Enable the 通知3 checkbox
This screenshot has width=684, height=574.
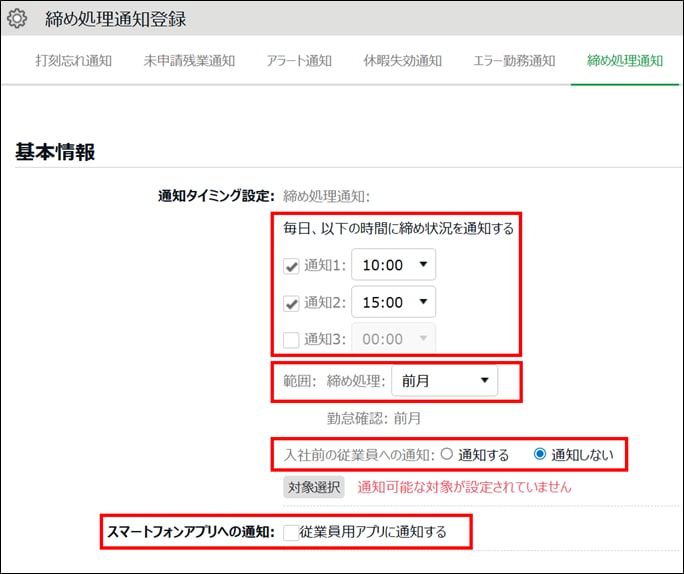click(291, 339)
